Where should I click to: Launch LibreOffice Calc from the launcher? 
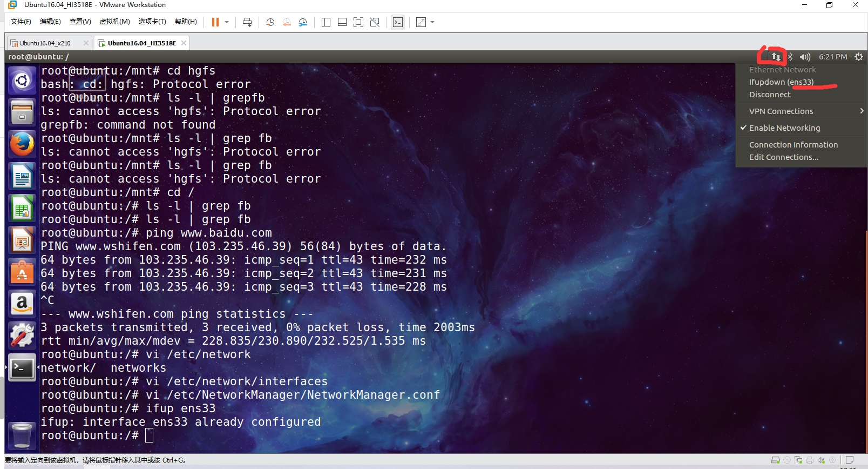pyautogui.click(x=22, y=208)
